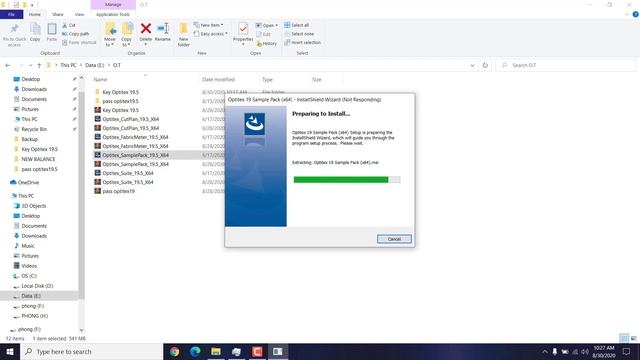The height and width of the screenshot is (360, 640).
Task: Open the File menu tab
Action: [x=11, y=15]
